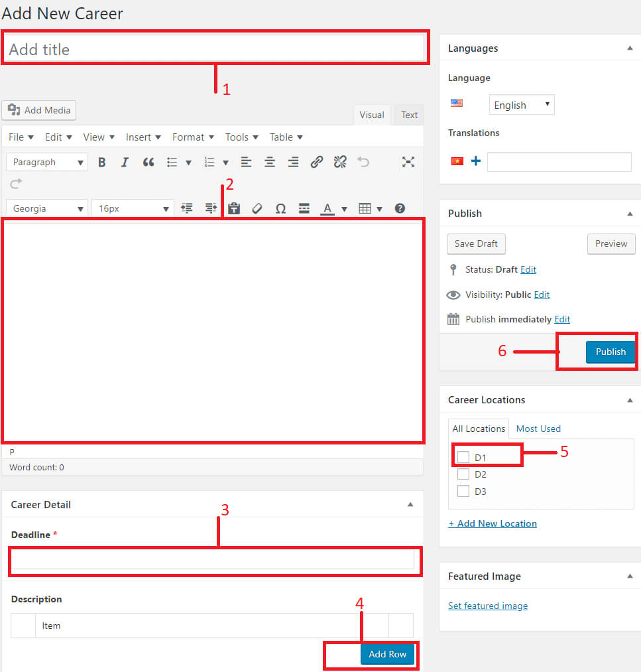Open the text color picker

coord(327,208)
